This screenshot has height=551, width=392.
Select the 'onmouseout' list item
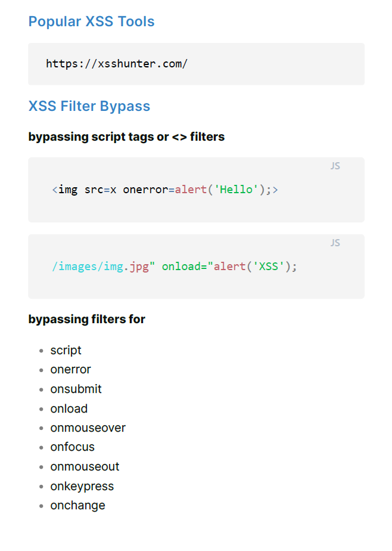click(x=85, y=466)
